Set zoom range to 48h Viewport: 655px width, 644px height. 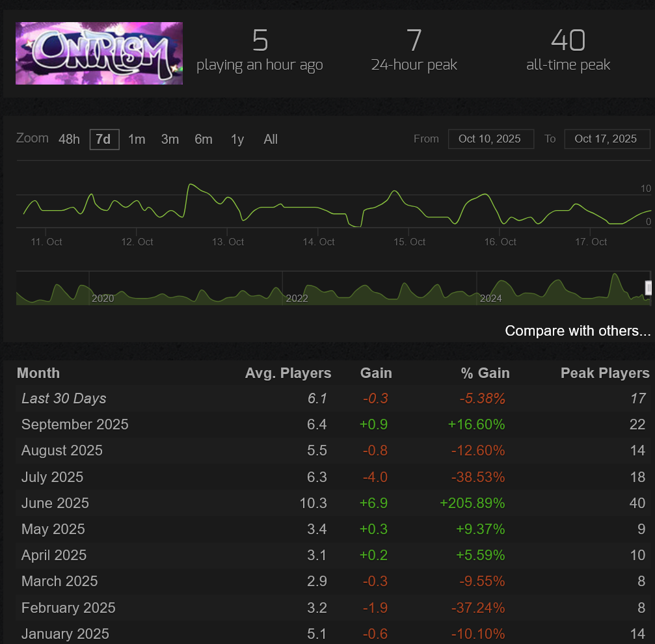(69, 139)
